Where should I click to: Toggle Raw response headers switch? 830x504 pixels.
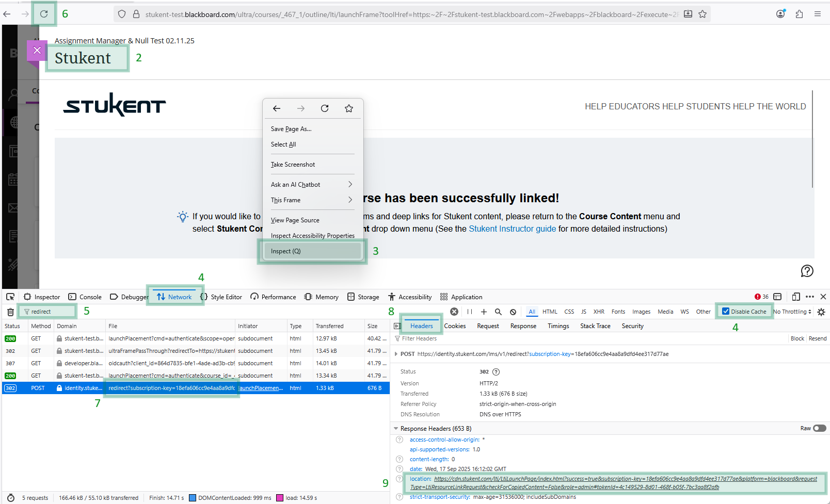[x=819, y=428]
